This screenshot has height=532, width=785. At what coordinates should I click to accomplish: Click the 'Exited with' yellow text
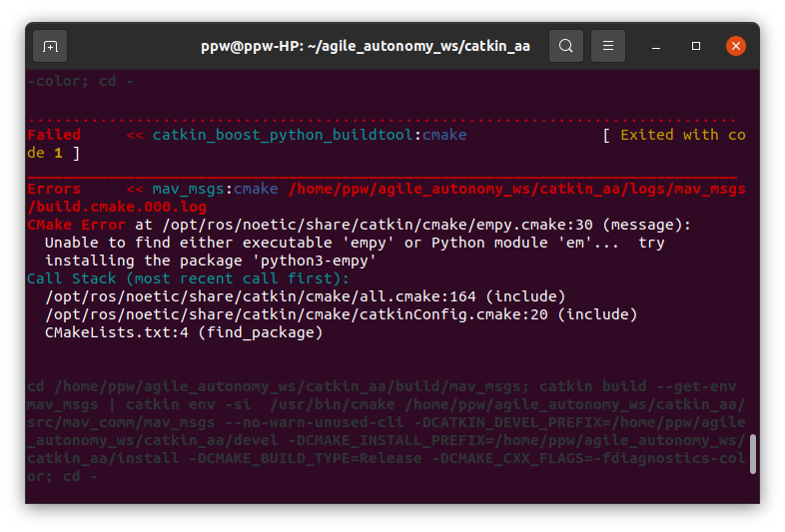[669, 135]
